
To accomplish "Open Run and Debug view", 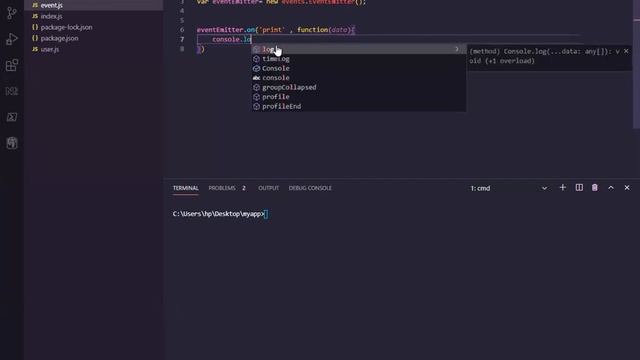I will (x=12, y=39).
